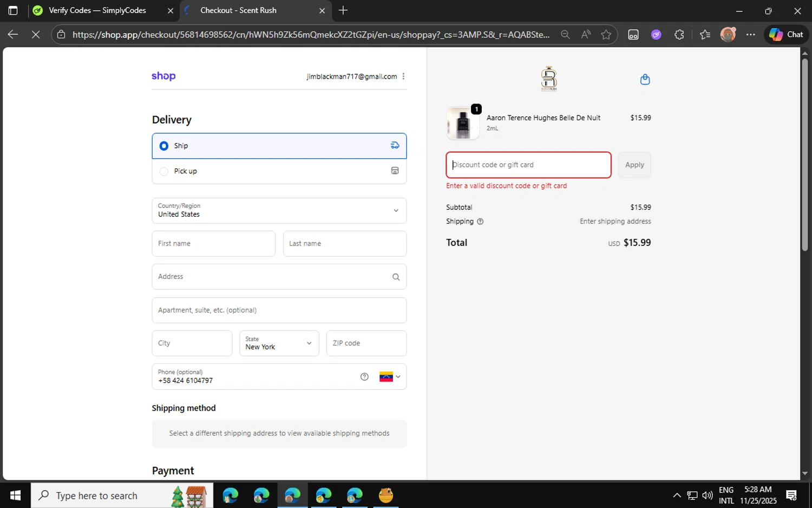Viewport: 812px width, 508px height.
Task: Open the zoom magnifier in address bar
Action: [565, 34]
